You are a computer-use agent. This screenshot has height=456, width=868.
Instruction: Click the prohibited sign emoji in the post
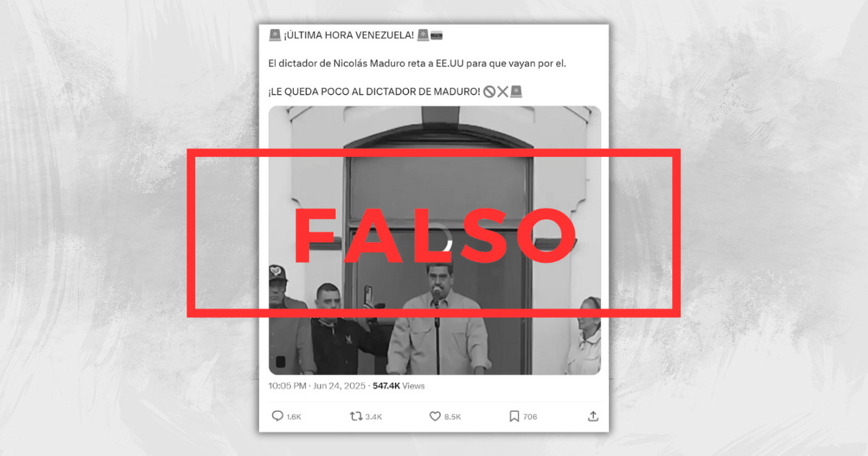(x=489, y=91)
